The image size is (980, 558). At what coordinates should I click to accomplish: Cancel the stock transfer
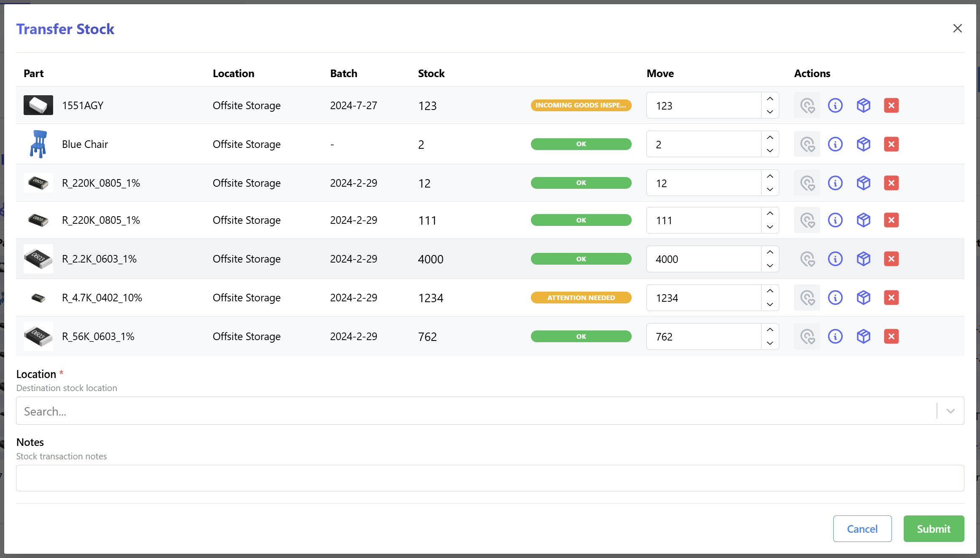tap(862, 528)
